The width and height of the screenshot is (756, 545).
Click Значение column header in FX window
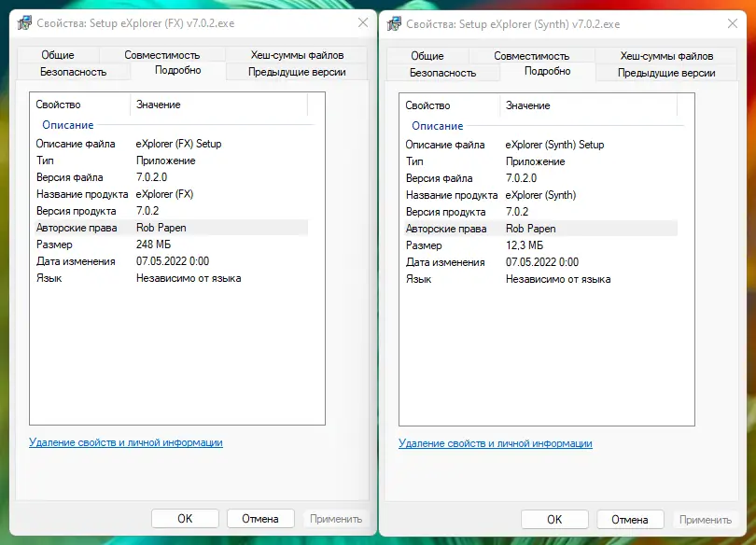(219, 105)
